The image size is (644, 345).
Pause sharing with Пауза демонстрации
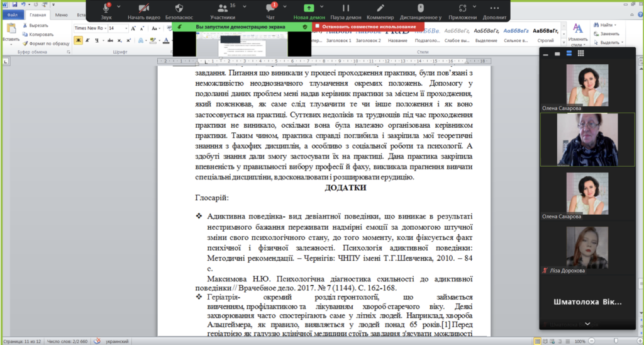(346, 11)
